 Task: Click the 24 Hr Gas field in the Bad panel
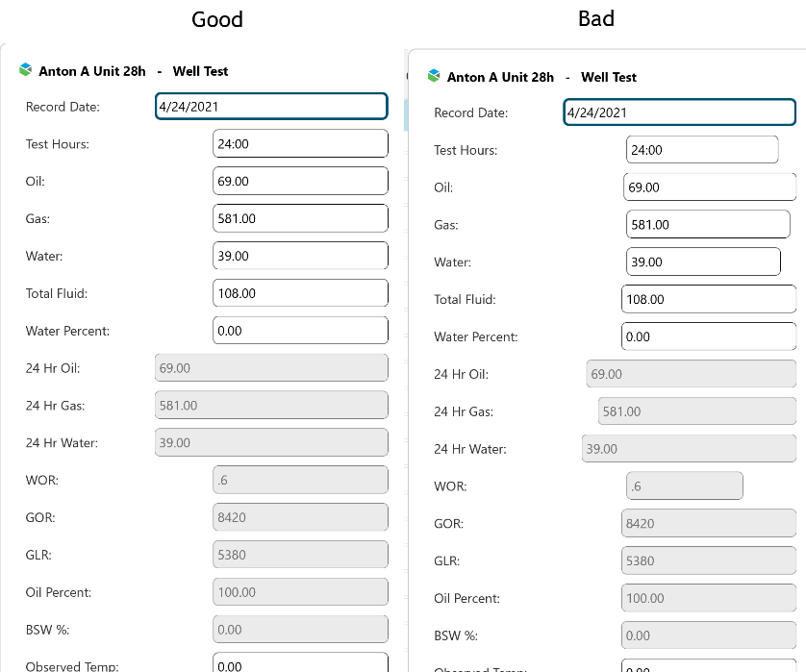(697, 411)
